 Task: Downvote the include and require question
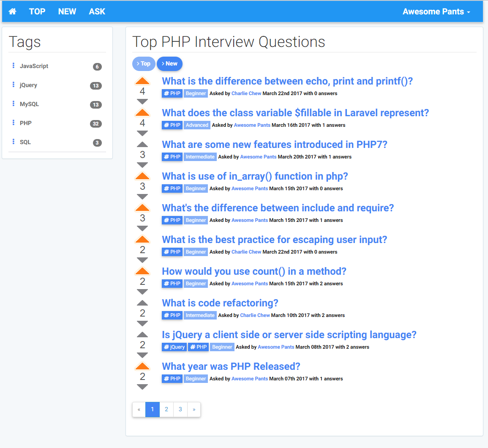point(142,228)
